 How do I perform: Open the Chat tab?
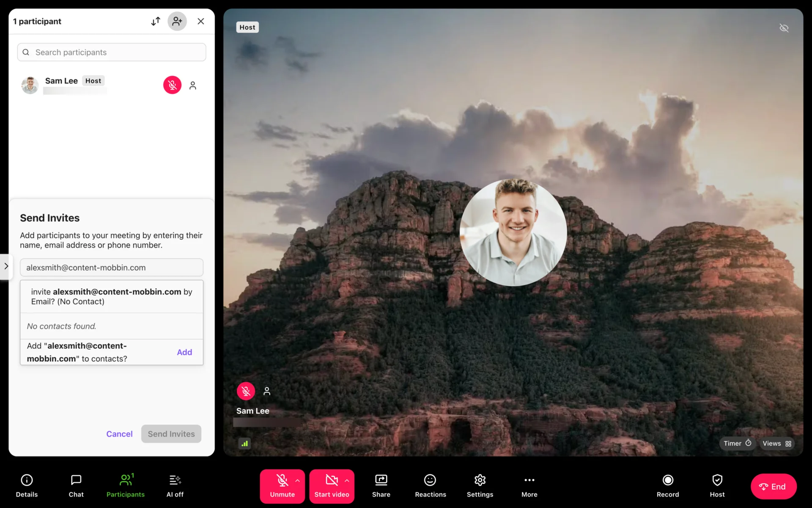pos(76,486)
